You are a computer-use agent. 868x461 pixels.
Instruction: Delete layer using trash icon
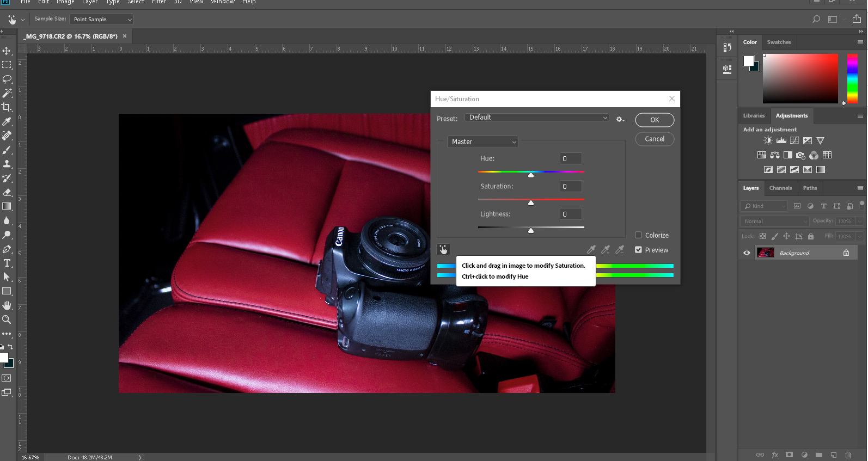[x=848, y=454]
